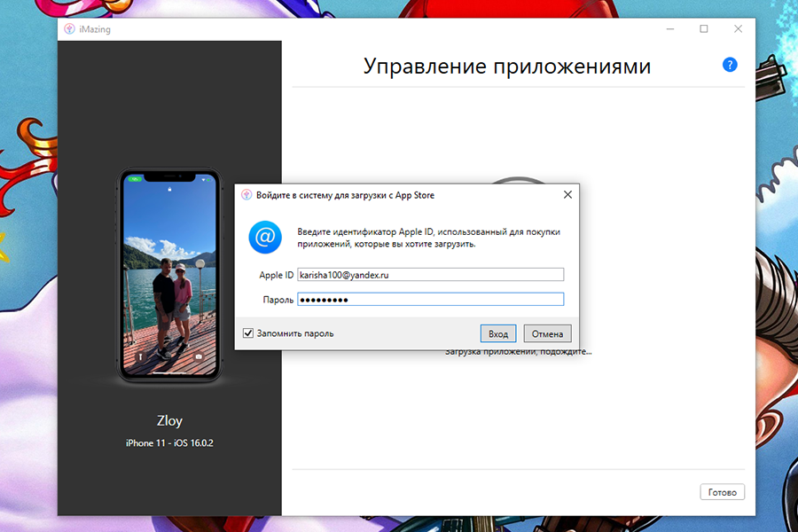798x532 pixels.
Task: Focus the Пароль password field
Action: 431,300
